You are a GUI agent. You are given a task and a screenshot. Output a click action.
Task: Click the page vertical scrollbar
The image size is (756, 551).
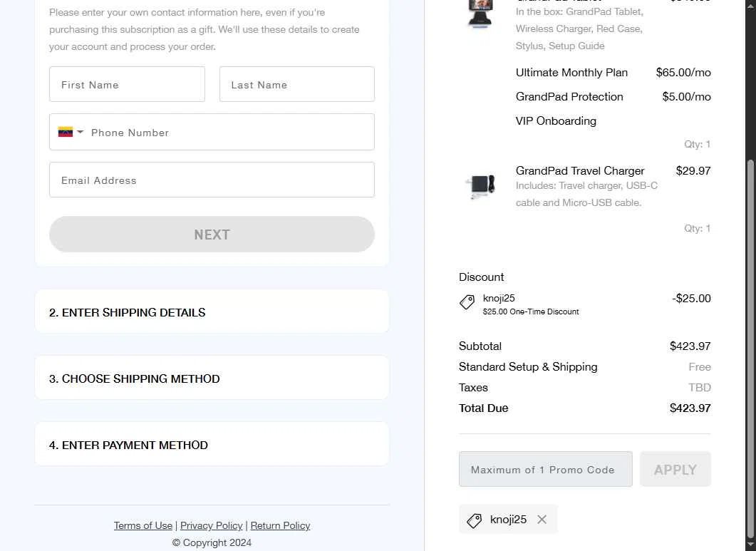(750, 347)
